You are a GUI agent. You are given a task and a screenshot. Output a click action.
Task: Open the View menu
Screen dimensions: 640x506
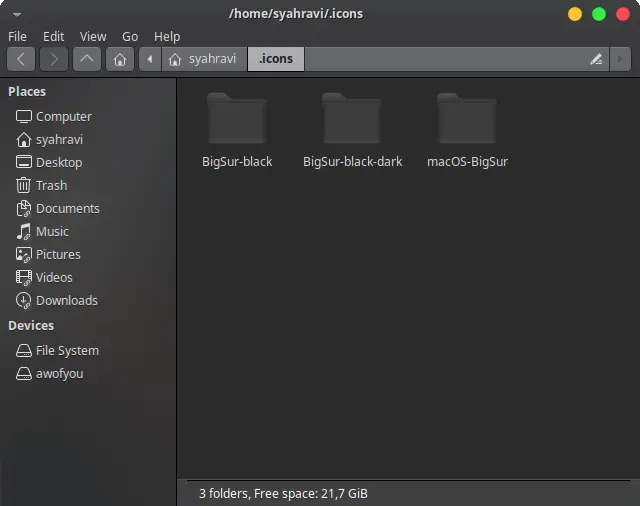(x=93, y=37)
